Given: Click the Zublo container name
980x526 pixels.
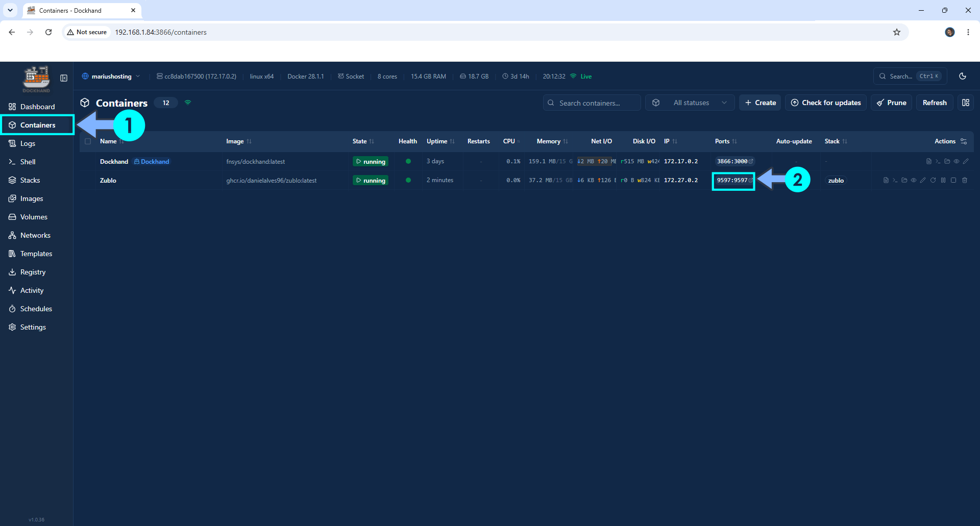Looking at the screenshot, I should tap(108, 181).
